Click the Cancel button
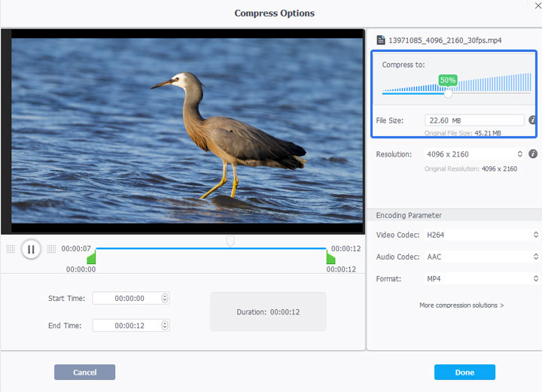Image resolution: width=542 pixels, height=392 pixels. pos(84,372)
